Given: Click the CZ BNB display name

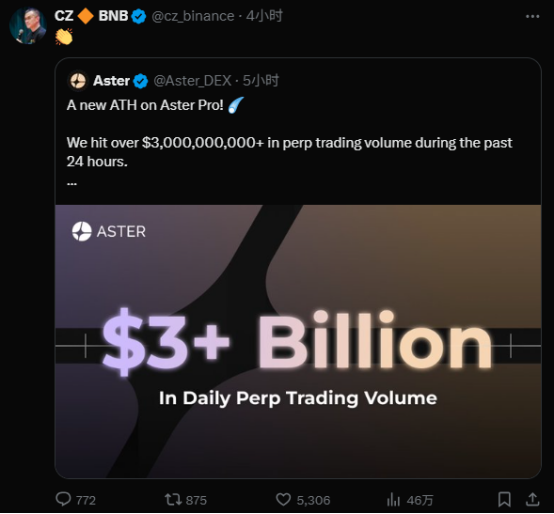Looking at the screenshot, I should 91,16.
